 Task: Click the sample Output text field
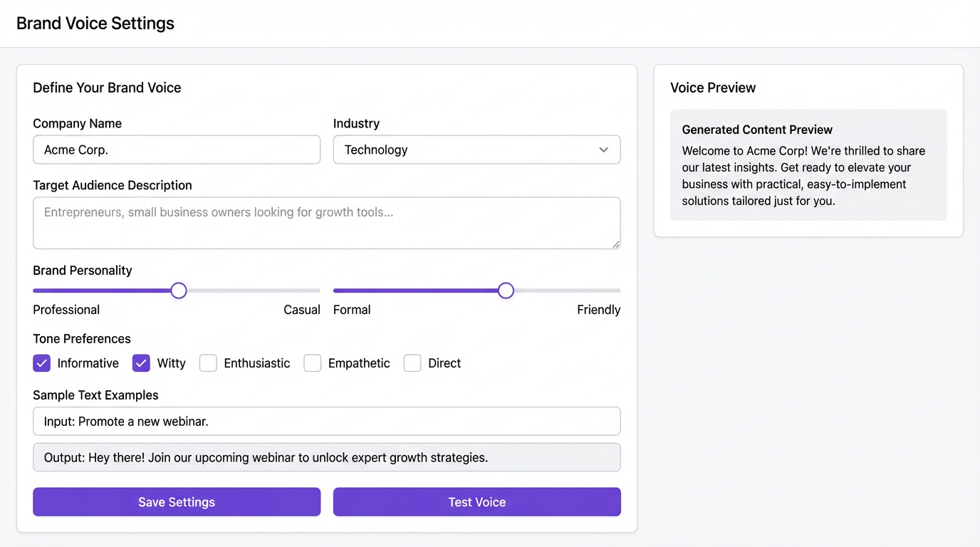point(326,457)
